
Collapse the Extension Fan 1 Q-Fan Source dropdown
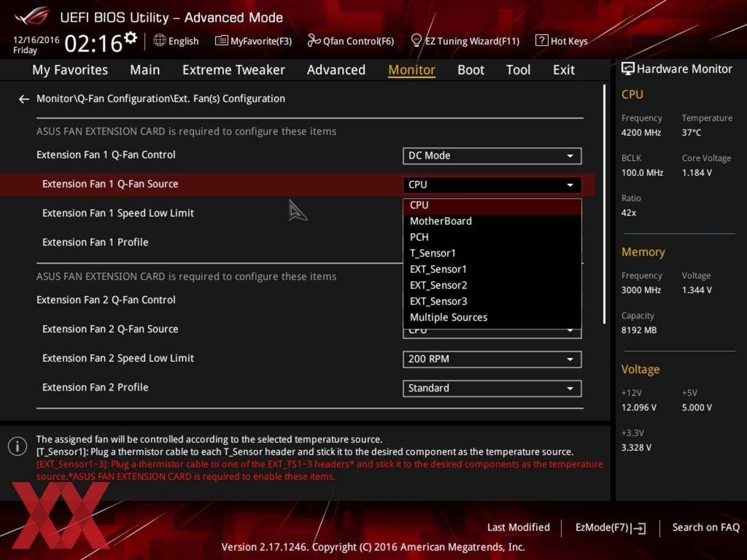492,185
